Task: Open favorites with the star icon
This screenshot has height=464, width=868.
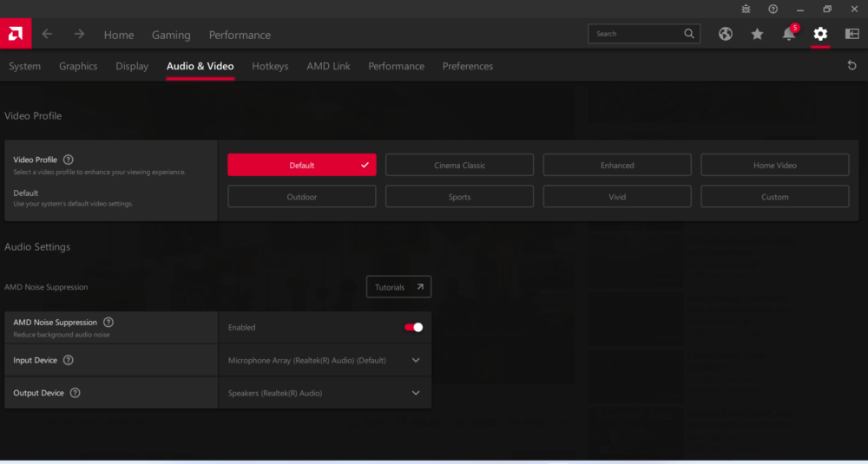Action: pyautogui.click(x=757, y=34)
